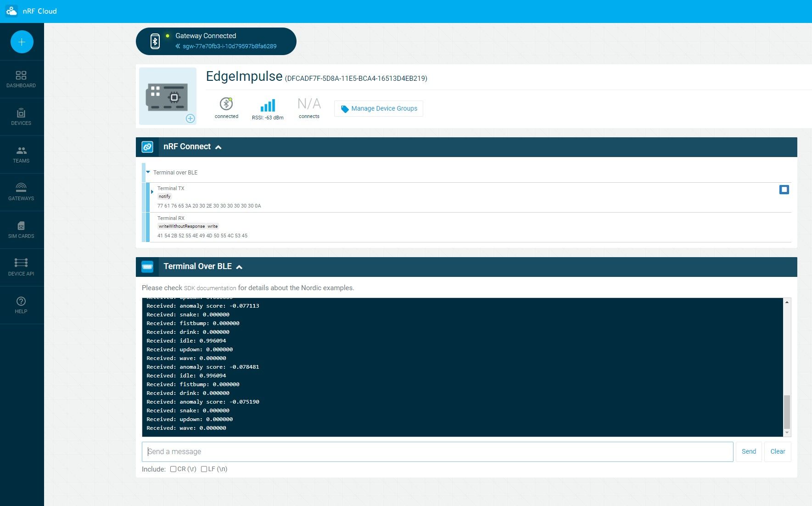812x506 pixels.
Task: Click the Terminal Over BLE panel icon
Action: (147, 267)
